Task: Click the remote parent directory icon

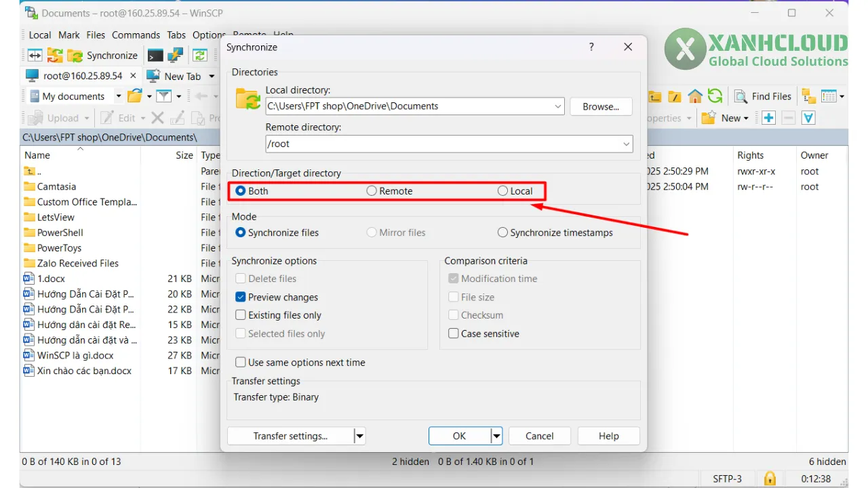Action: (655, 96)
